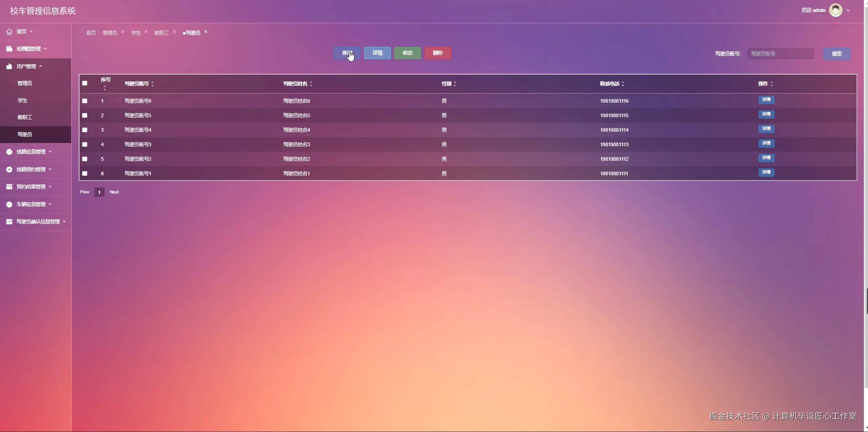Click the route reservation management icon
Screen dimensions: 868x432
click(9, 169)
